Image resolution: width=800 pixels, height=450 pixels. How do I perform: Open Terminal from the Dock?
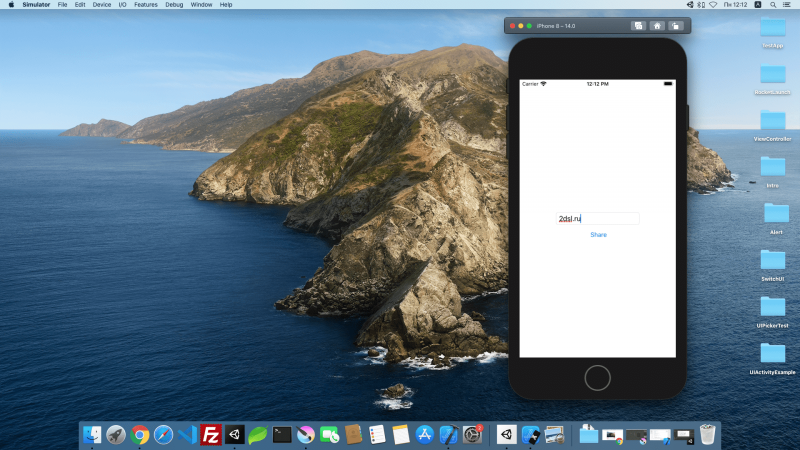pos(282,435)
